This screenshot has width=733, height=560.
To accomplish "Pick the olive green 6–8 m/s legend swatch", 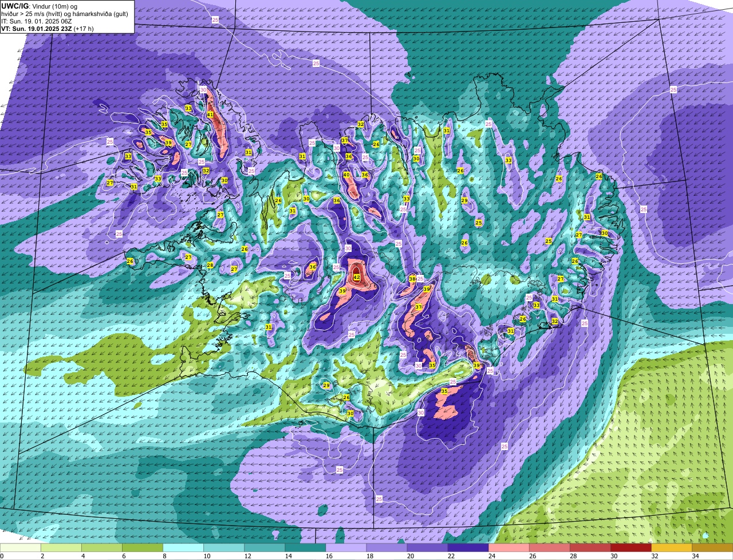I will 143,548.
